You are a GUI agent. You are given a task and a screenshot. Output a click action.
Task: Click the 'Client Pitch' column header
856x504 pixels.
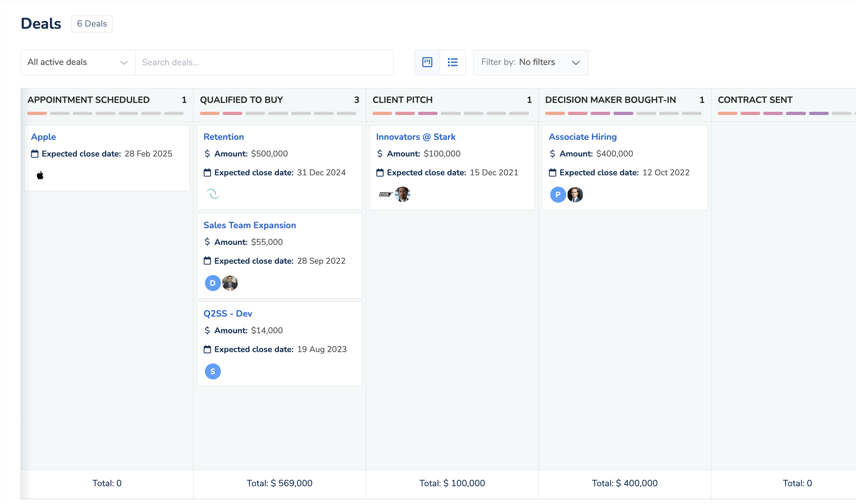click(x=402, y=100)
